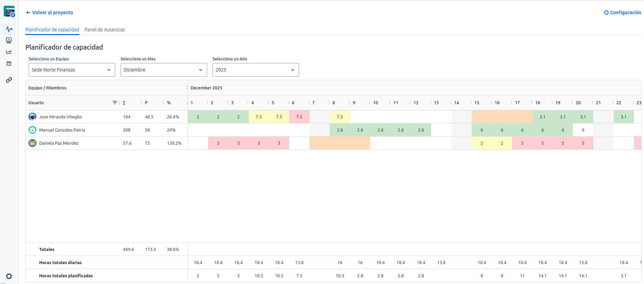Select the Manuel Gonzales Patria row name

pyautogui.click(x=62, y=130)
